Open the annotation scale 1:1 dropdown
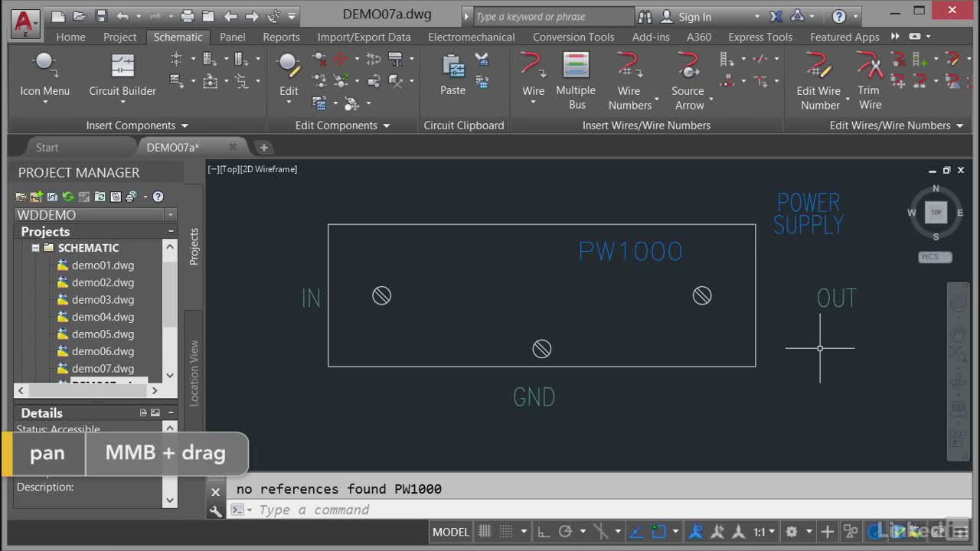 764,531
